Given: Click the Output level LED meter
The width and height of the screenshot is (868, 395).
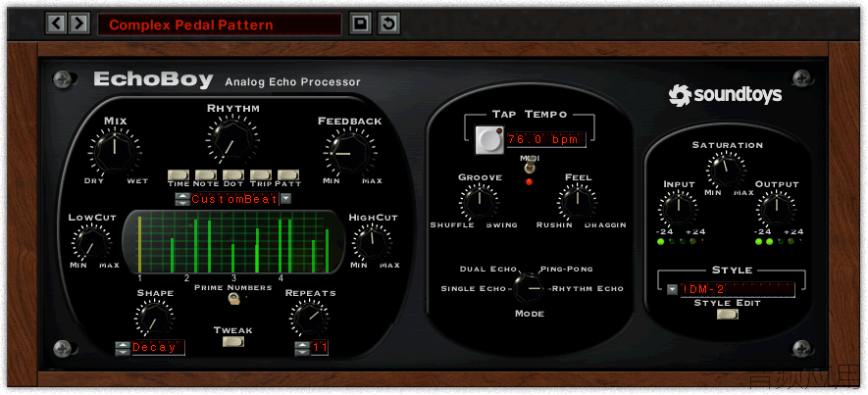Looking at the screenshot, I should [x=778, y=242].
